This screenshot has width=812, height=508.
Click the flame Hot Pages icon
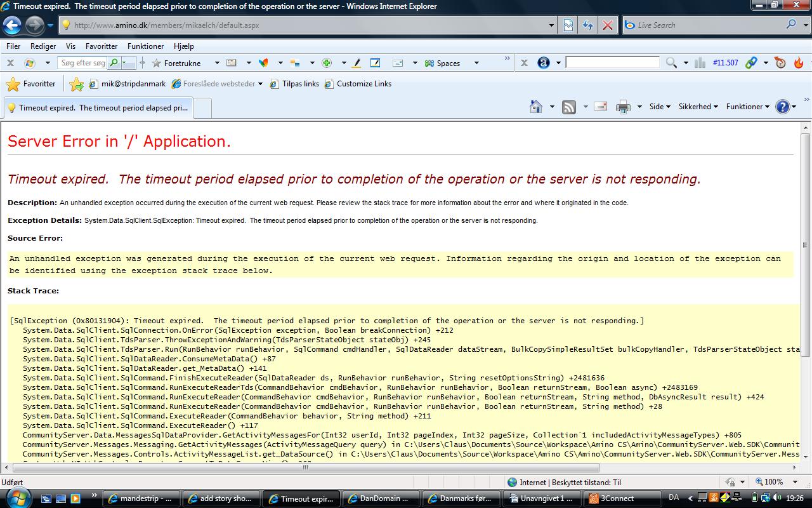tap(799, 62)
